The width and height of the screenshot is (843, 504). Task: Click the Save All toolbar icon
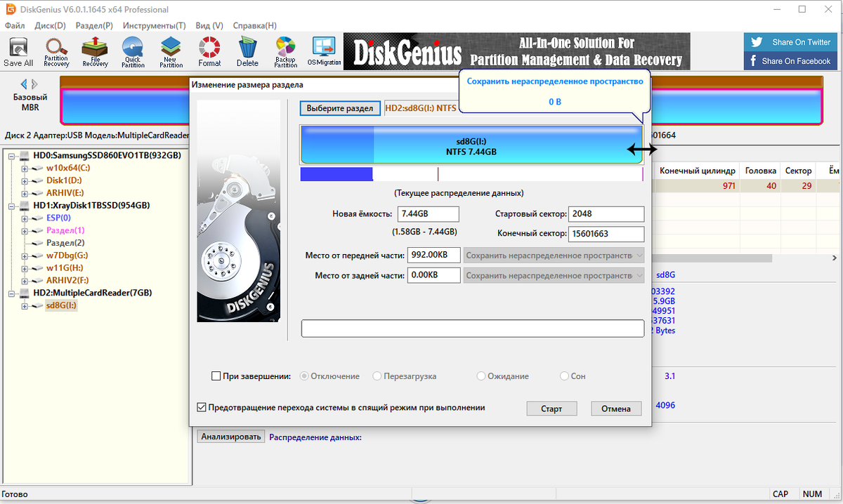click(18, 52)
